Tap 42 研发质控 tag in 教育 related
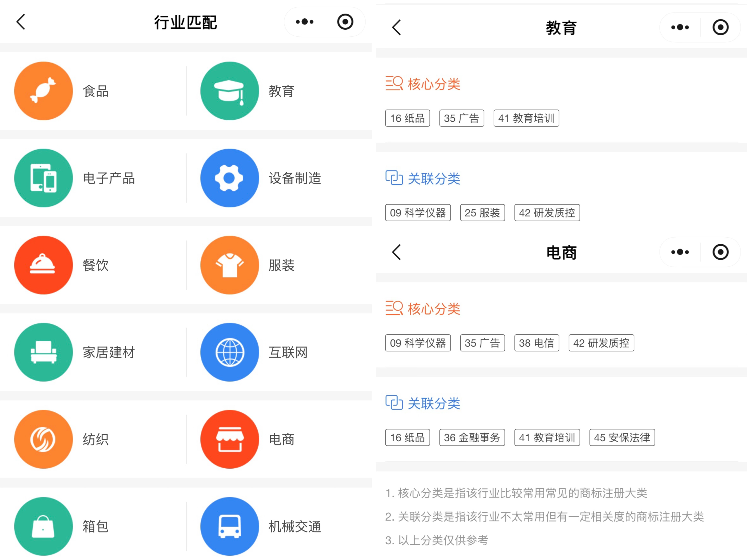 pos(547,213)
